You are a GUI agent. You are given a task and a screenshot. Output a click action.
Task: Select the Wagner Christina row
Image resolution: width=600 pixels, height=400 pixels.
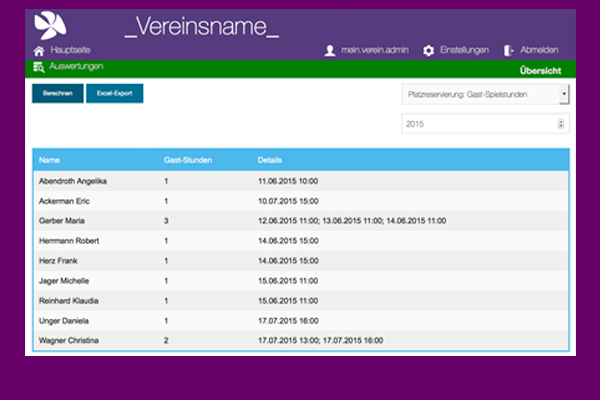tap(301, 340)
